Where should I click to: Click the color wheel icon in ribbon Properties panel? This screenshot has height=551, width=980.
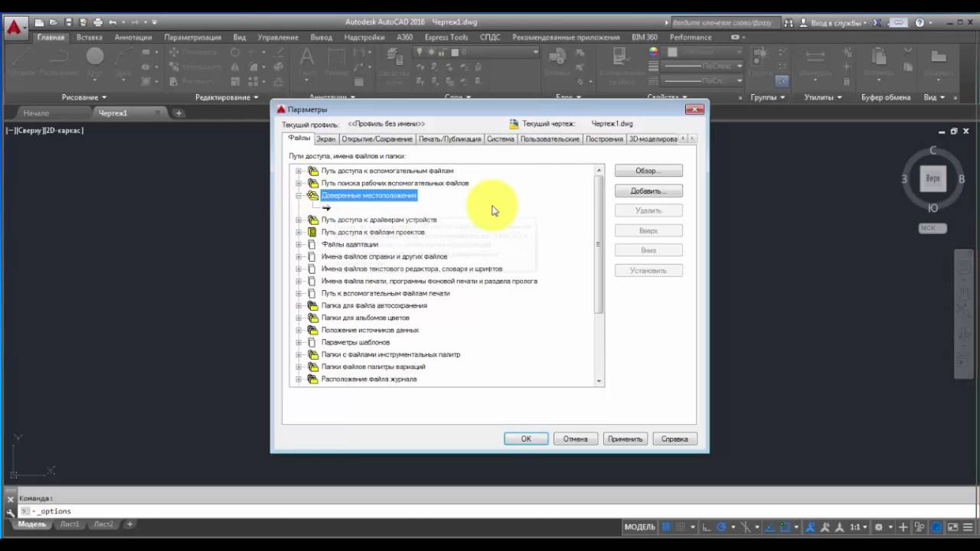coord(653,52)
